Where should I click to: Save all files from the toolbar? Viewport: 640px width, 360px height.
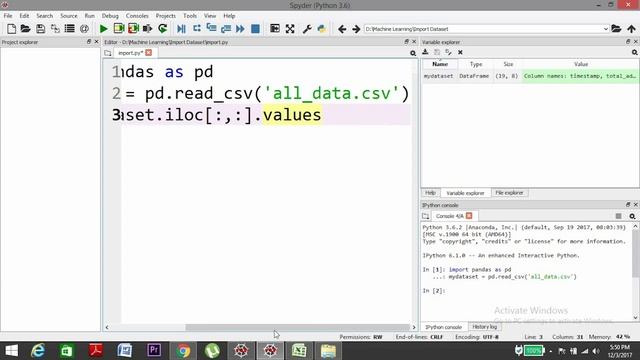(55, 29)
